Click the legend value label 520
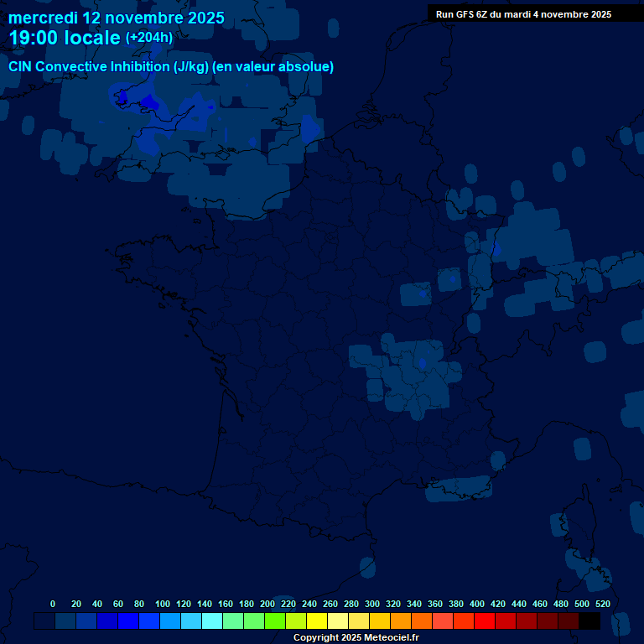Viewport: 644px width, 644px height. click(602, 604)
